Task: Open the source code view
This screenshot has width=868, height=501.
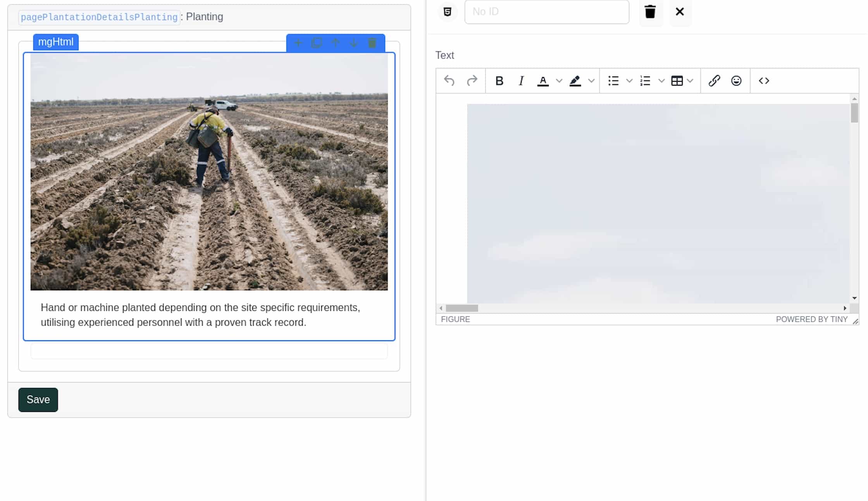Action: point(764,81)
